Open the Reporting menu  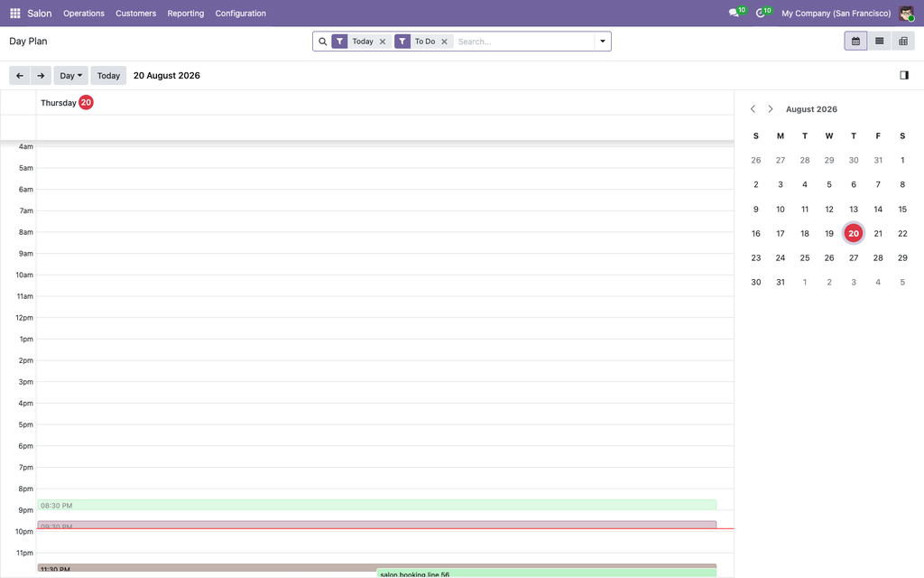[186, 13]
